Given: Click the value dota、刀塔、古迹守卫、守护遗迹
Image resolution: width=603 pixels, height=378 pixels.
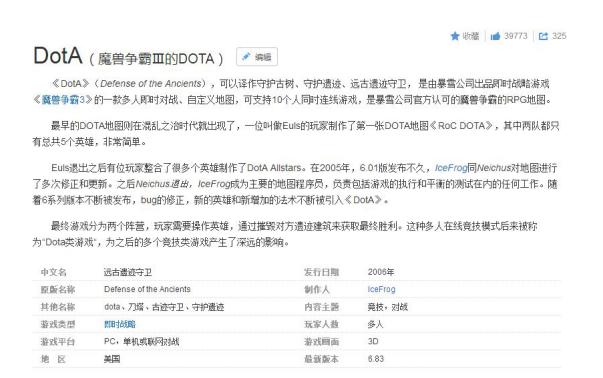Looking at the screenshot, I should coord(164,307).
